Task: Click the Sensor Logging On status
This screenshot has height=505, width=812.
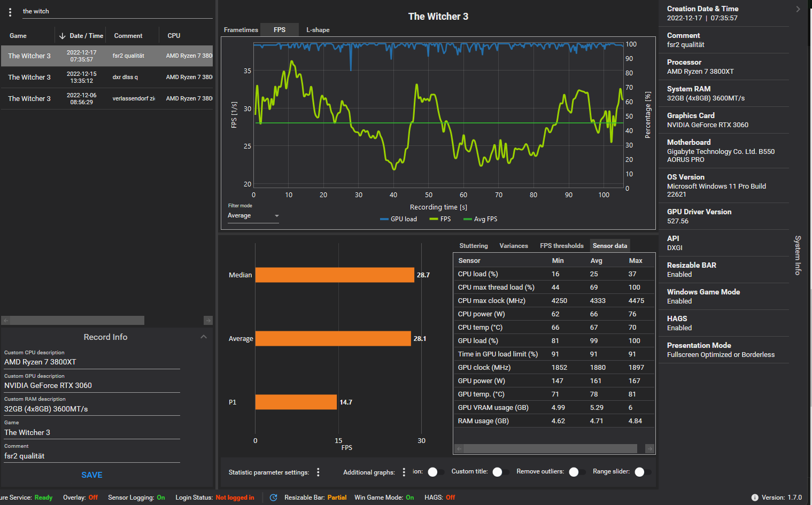Action: [x=160, y=498]
